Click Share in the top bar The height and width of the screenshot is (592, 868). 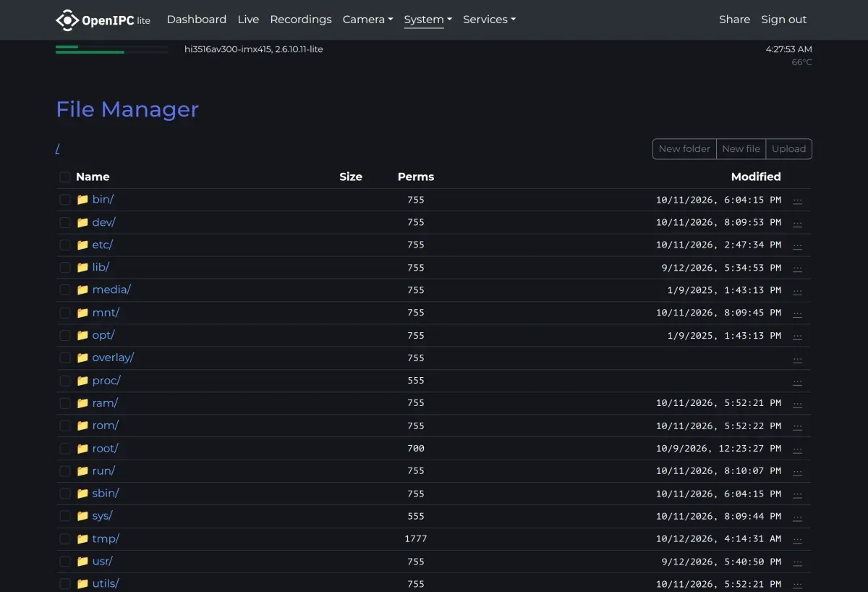pyautogui.click(x=734, y=20)
